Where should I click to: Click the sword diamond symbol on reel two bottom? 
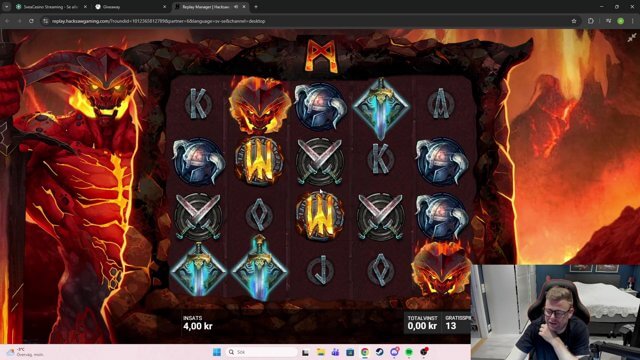[259, 268]
